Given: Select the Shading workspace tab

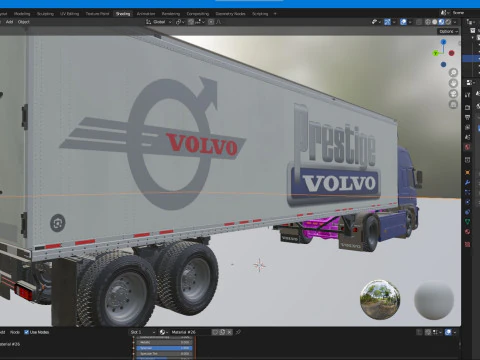Looking at the screenshot, I should click(x=123, y=14).
